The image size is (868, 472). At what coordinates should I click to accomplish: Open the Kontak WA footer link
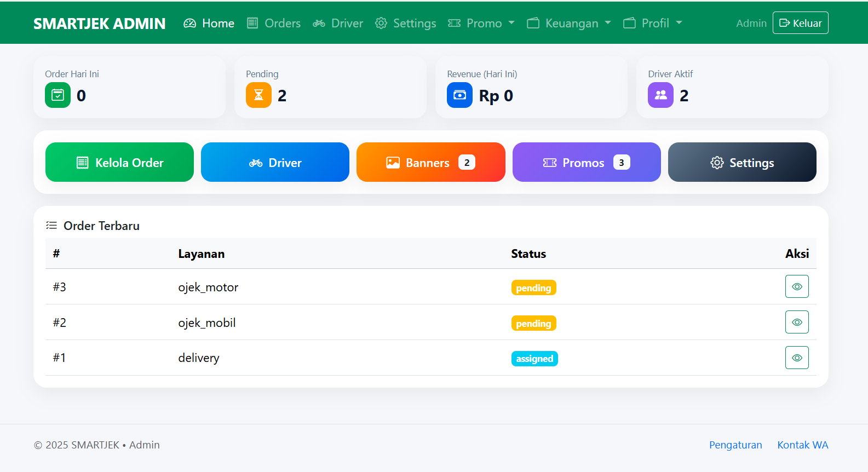pos(802,445)
